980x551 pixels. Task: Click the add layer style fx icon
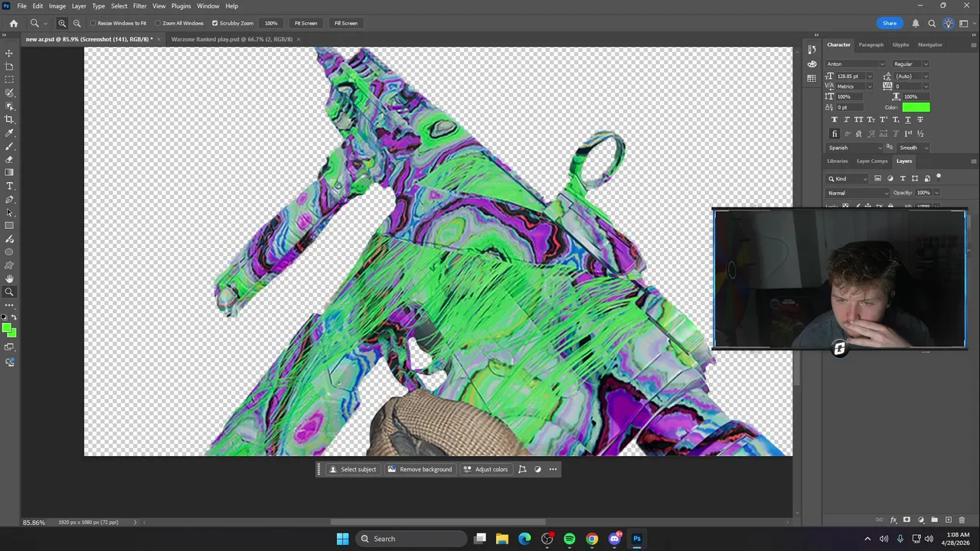tap(893, 520)
